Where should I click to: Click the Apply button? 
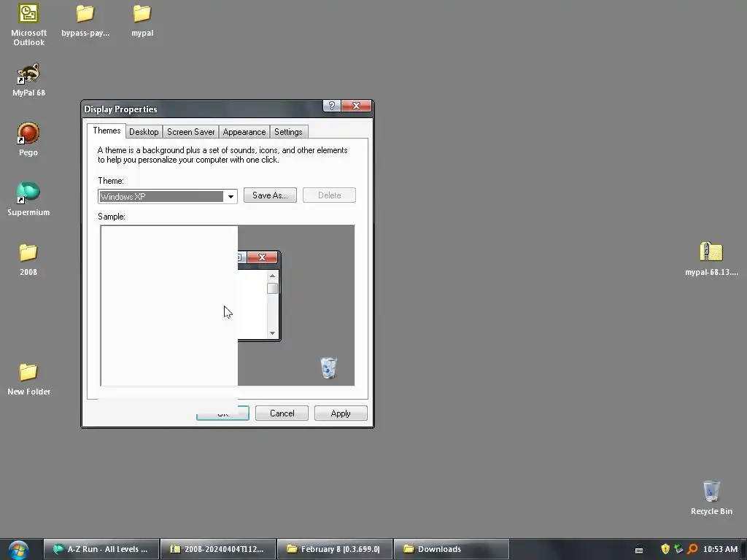(341, 413)
